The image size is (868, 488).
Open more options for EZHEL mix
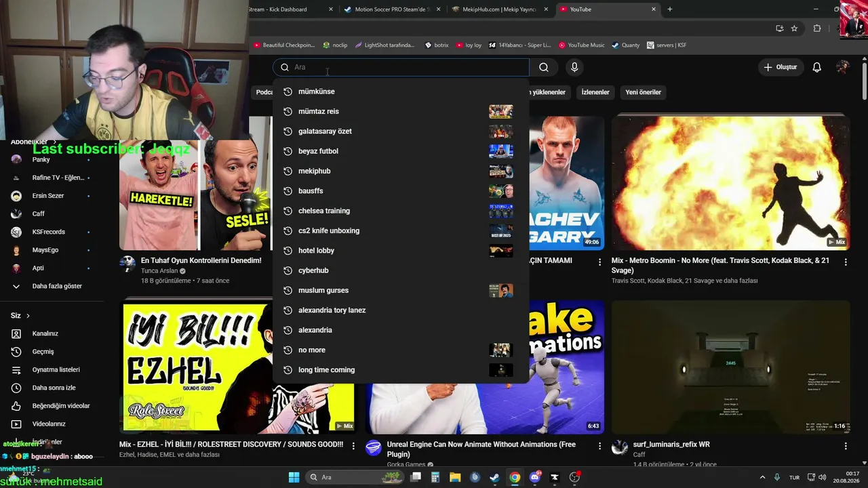(353, 446)
